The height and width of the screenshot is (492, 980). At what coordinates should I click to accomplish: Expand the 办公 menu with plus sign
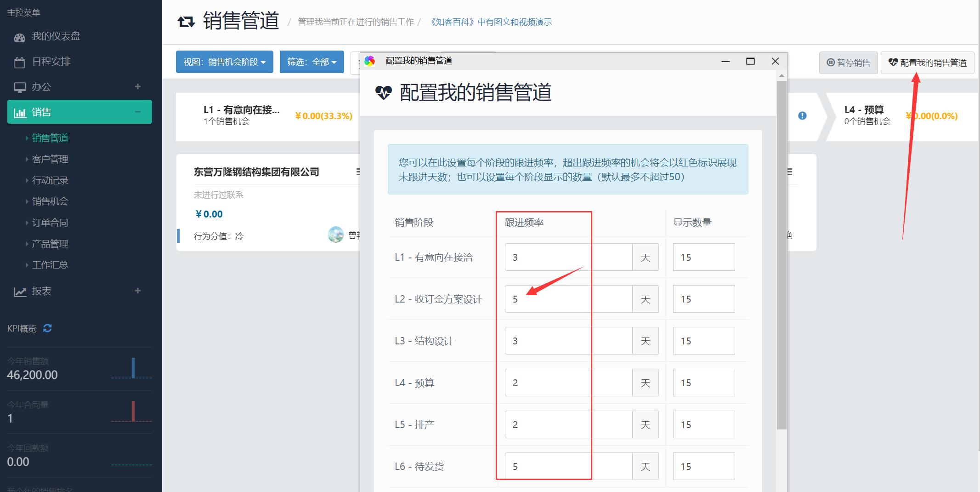point(137,86)
